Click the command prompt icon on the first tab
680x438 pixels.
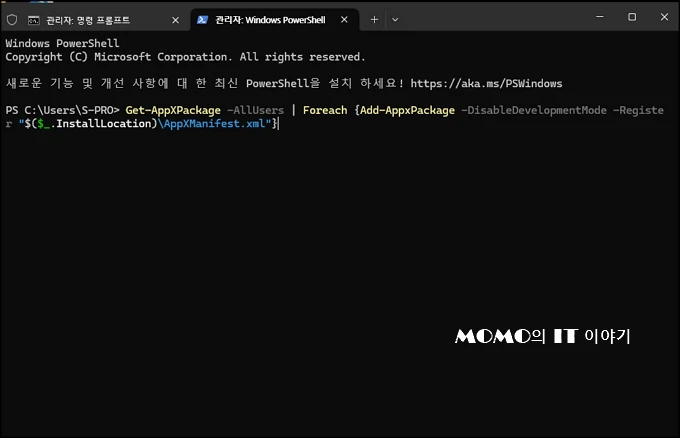coord(33,20)
